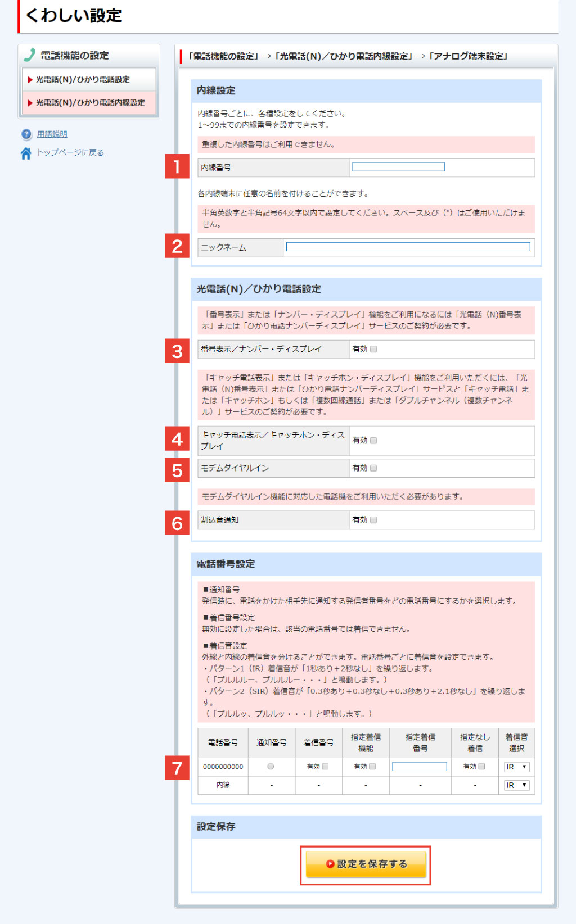576x924 pixels.
Task: Click the ニックネーム input field
Action: pyautogui.click(x=408, y=247)
